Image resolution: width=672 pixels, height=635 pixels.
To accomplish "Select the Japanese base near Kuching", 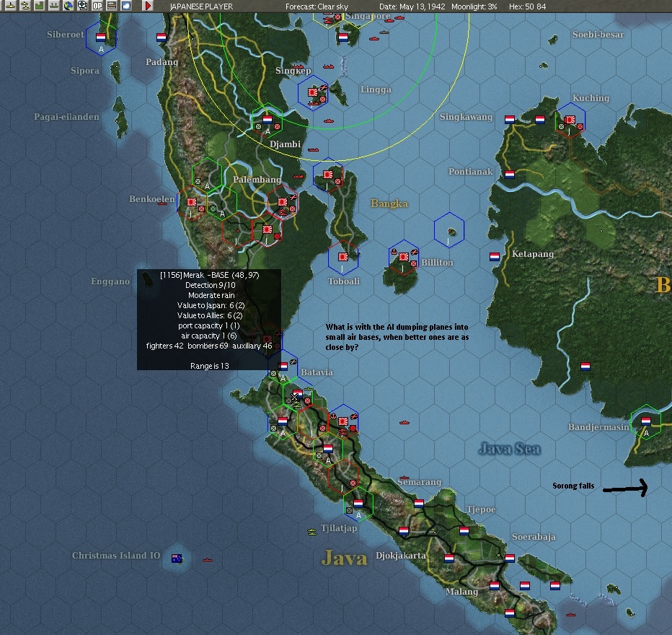I will 570,120.
